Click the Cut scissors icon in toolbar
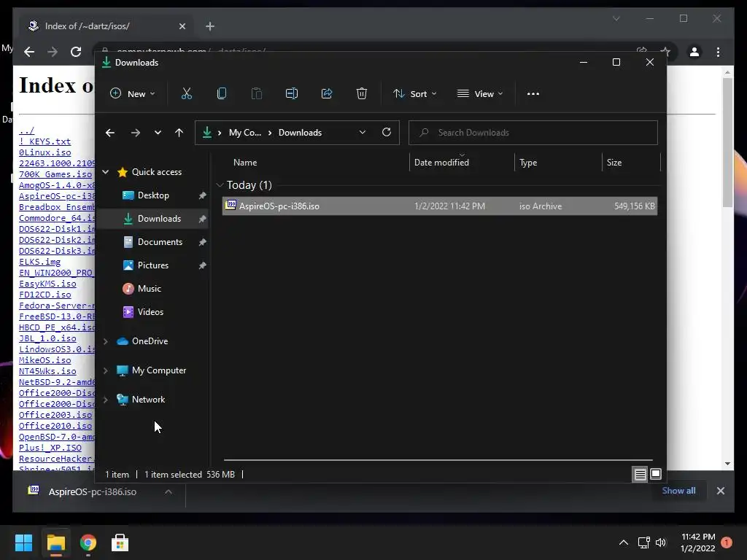This screenshot has height=560, width=747. coord(186,93)
